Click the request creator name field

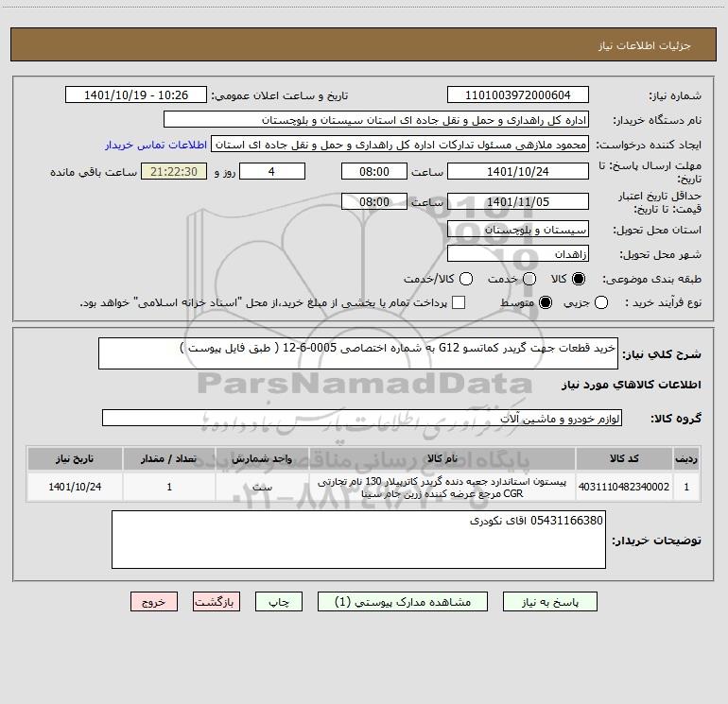coord(400,145)
